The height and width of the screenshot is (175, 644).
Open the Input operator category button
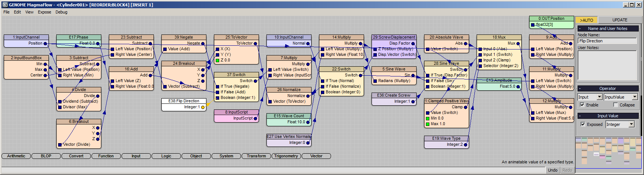[x=136, y=156]
